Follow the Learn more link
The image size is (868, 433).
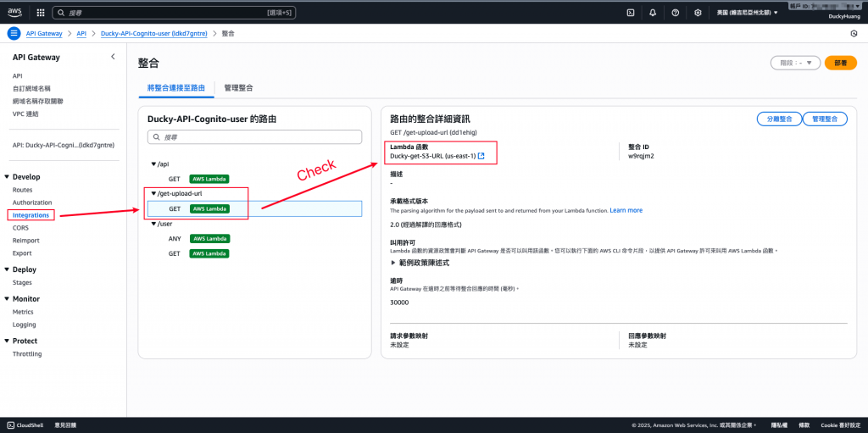click(x=626, y=210)
